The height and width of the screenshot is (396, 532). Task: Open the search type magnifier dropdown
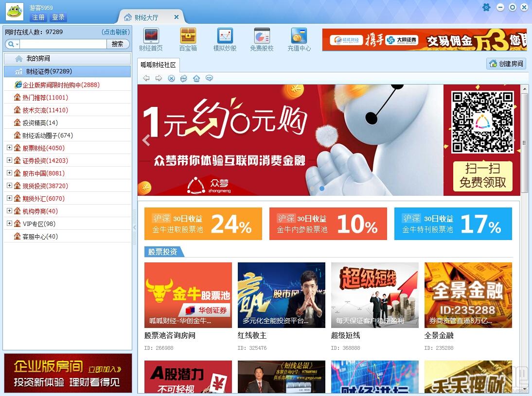coord(13,44)
